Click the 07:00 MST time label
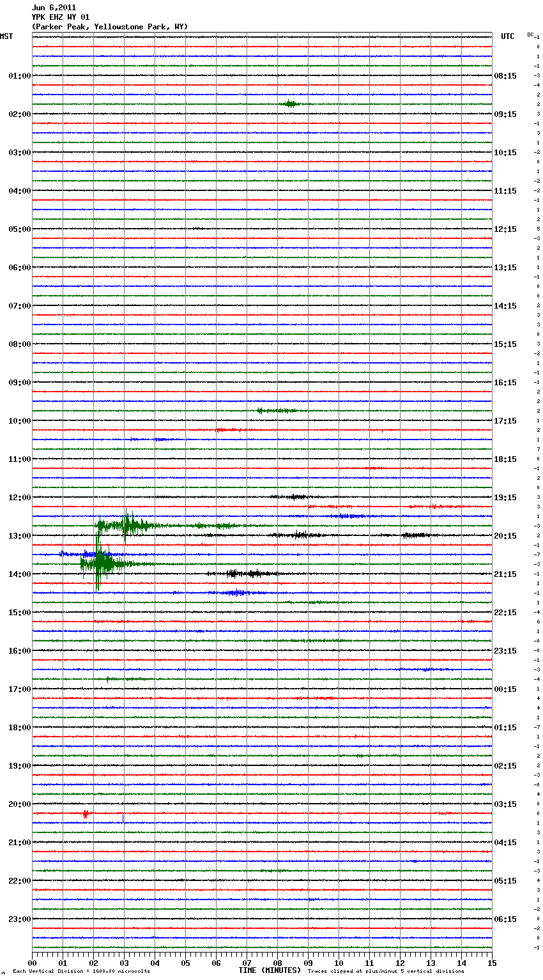Screen dimensions: 543x980 pyautogui.click(x=19, y=306)
